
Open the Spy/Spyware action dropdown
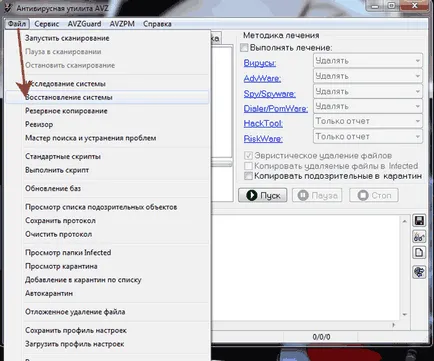[368, 91]
